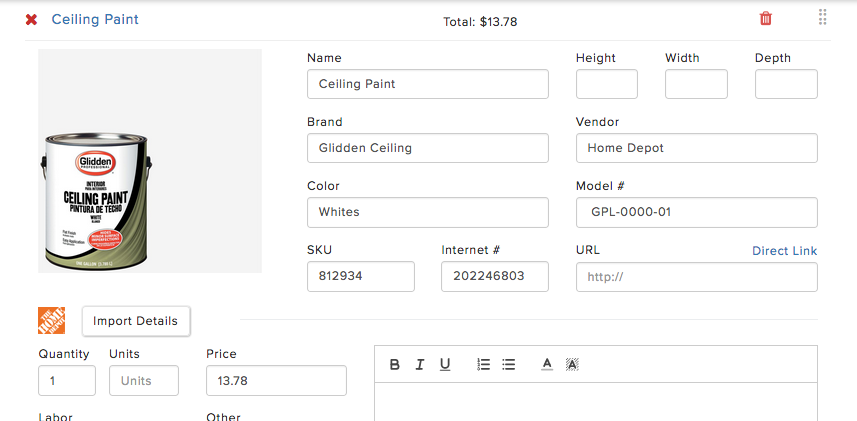The image size is (857, 421).
Task: Toggle bold formatting in the editor
Action: coord(395,364)
